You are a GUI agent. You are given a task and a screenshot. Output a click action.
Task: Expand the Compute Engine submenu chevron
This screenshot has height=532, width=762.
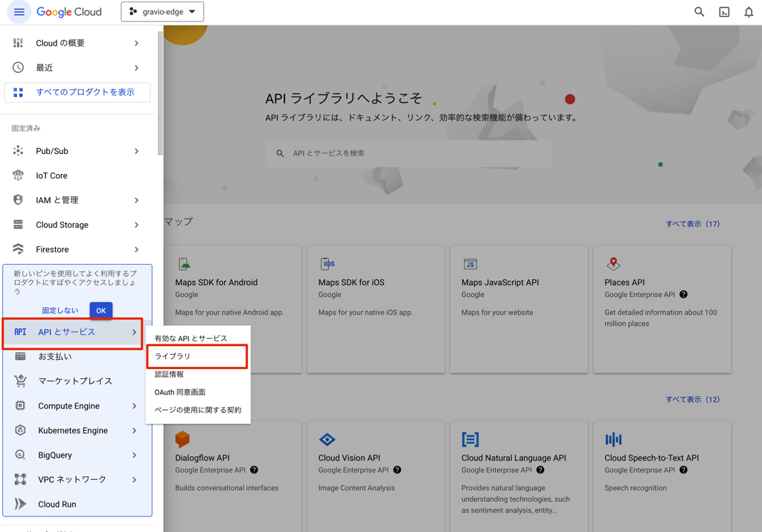point(135,406)
